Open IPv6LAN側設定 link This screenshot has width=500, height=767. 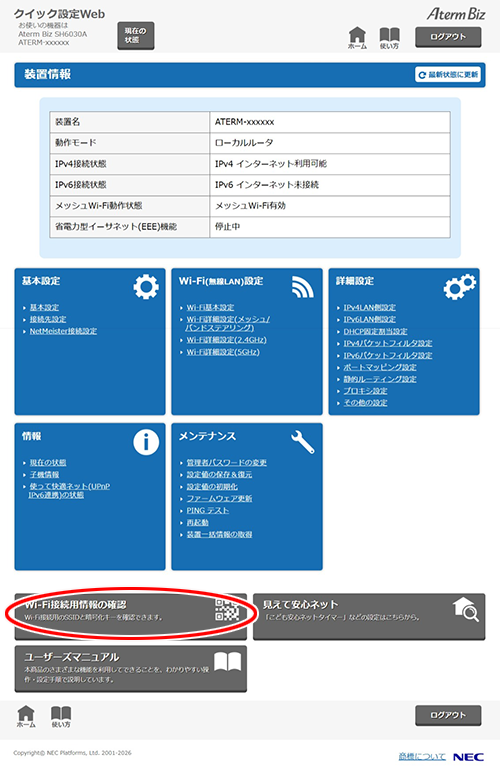[369, 319]
